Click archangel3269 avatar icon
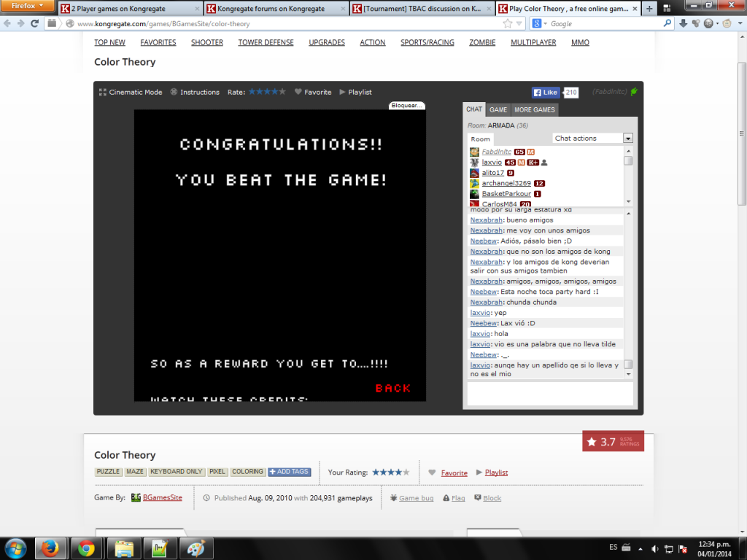This screenshot has height=560, width=747. (x=474, y=183)
